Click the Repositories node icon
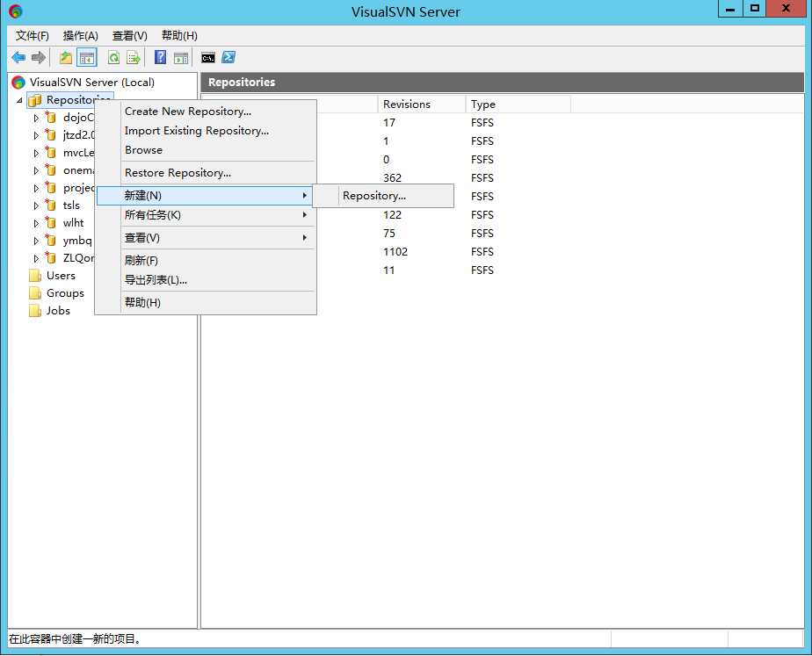The width and height of the screenshot is (812, 656). coord(34,100)
